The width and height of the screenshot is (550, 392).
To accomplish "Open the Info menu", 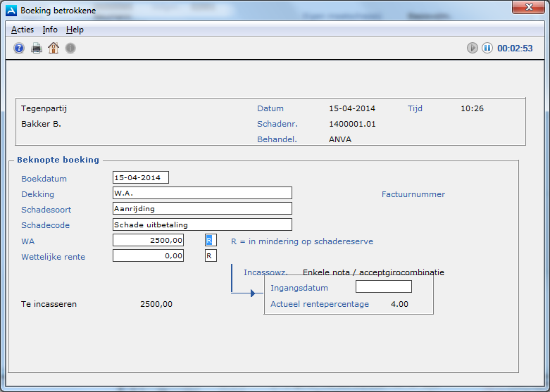I will click(x=50, y=30).
